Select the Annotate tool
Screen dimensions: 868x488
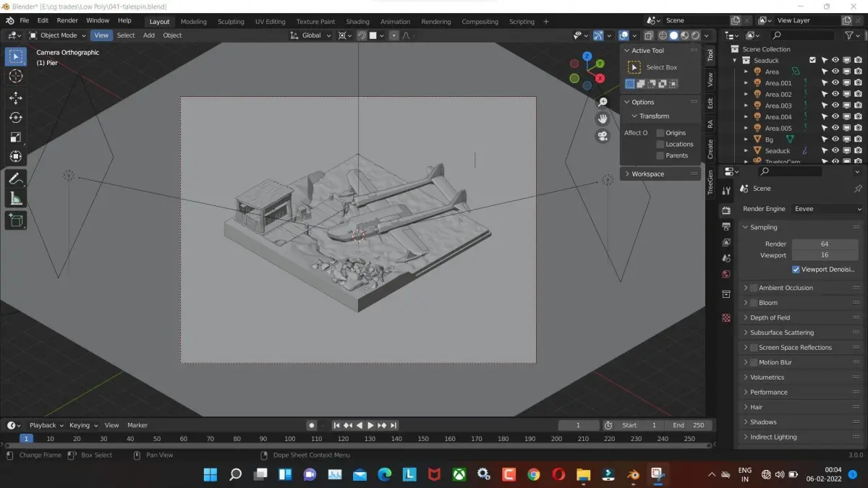[16, 178]
